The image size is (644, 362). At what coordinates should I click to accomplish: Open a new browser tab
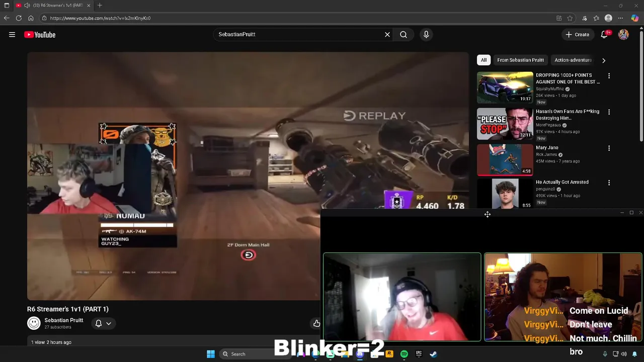point(100,6)
